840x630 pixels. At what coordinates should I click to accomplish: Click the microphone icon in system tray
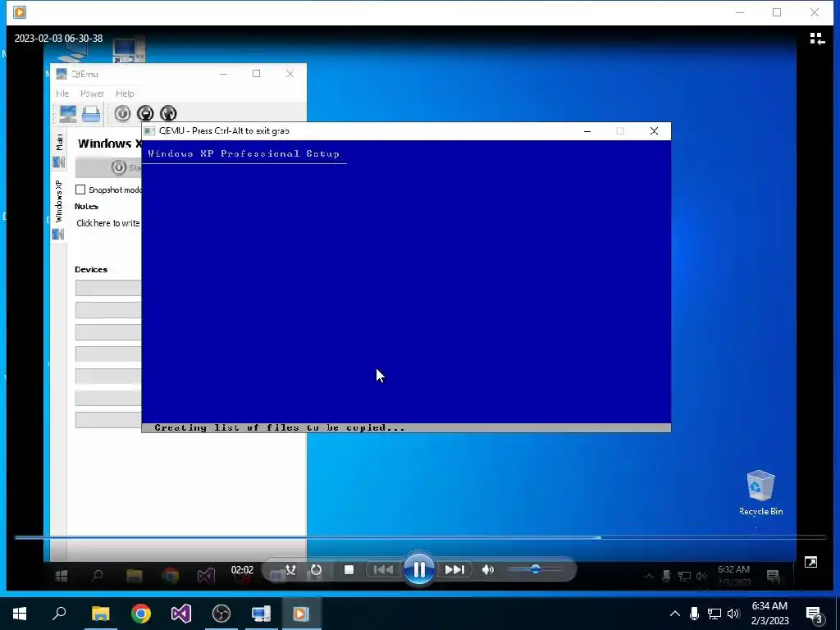point(694,614)
